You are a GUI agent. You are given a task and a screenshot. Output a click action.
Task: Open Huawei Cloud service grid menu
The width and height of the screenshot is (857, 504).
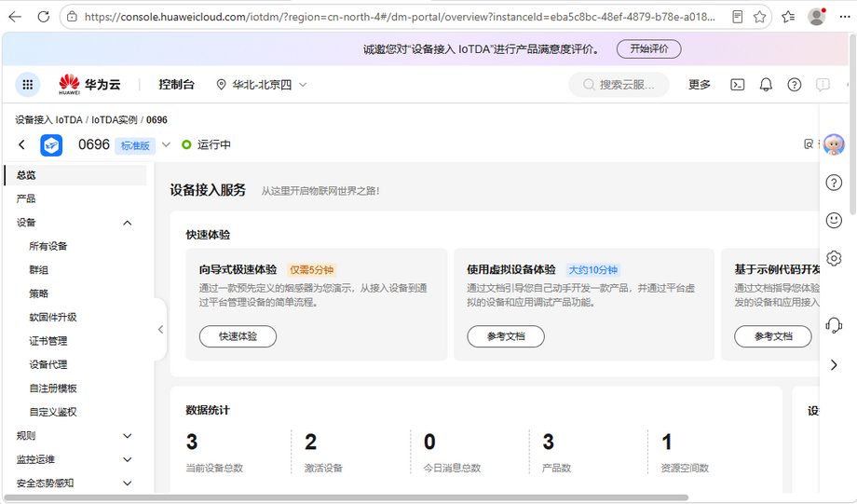tap(27, 84)
